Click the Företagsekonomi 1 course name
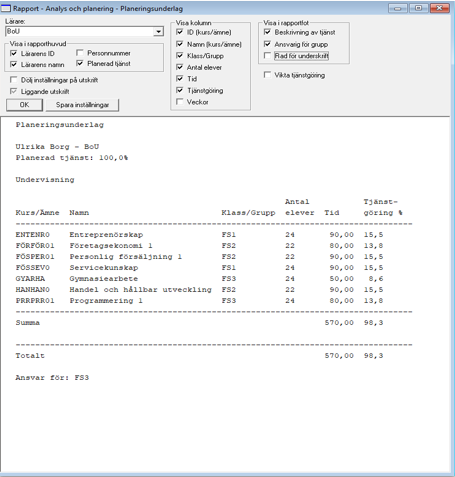 [111, 246]
